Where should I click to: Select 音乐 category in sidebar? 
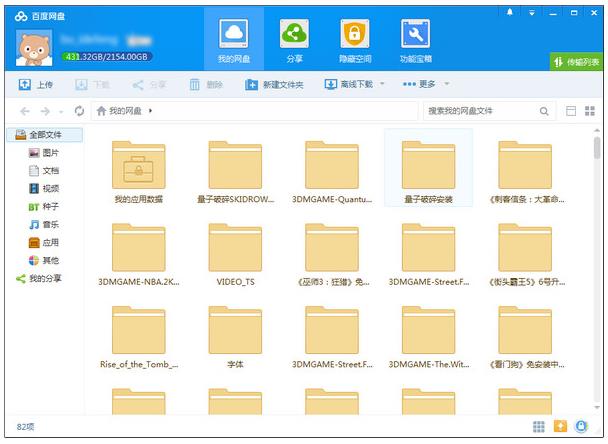point(44,225)
